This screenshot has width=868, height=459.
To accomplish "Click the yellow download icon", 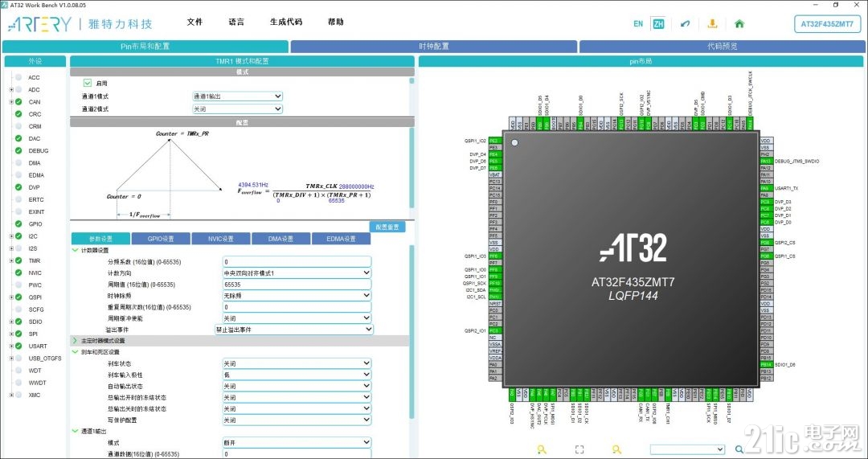I will click(x=712, y=24).
